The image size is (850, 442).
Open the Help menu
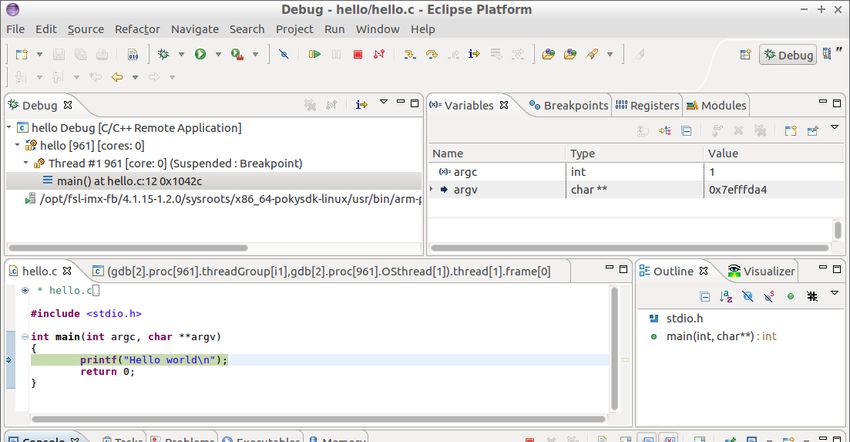pyautogui.click(x=422, y=29)
